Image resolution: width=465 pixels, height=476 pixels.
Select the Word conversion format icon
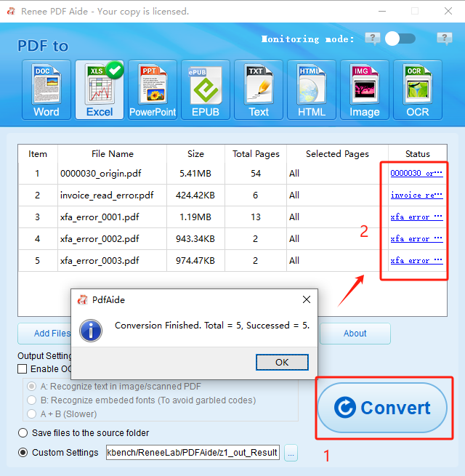[46, 89]
